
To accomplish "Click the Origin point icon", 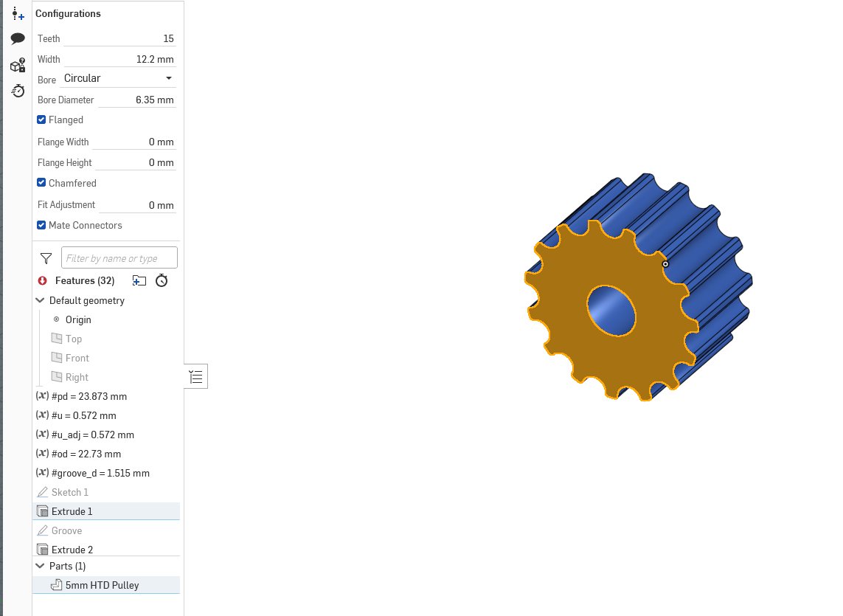I will (x=57, y=319).
